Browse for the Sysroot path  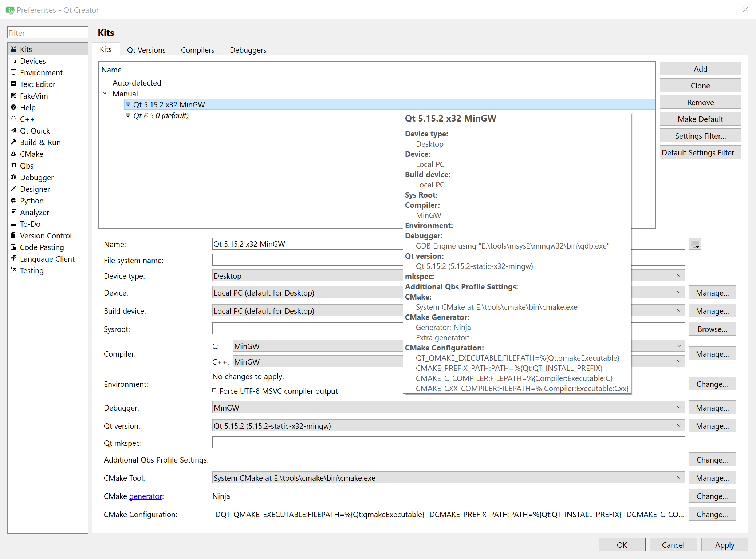click(x=712, y=329)
